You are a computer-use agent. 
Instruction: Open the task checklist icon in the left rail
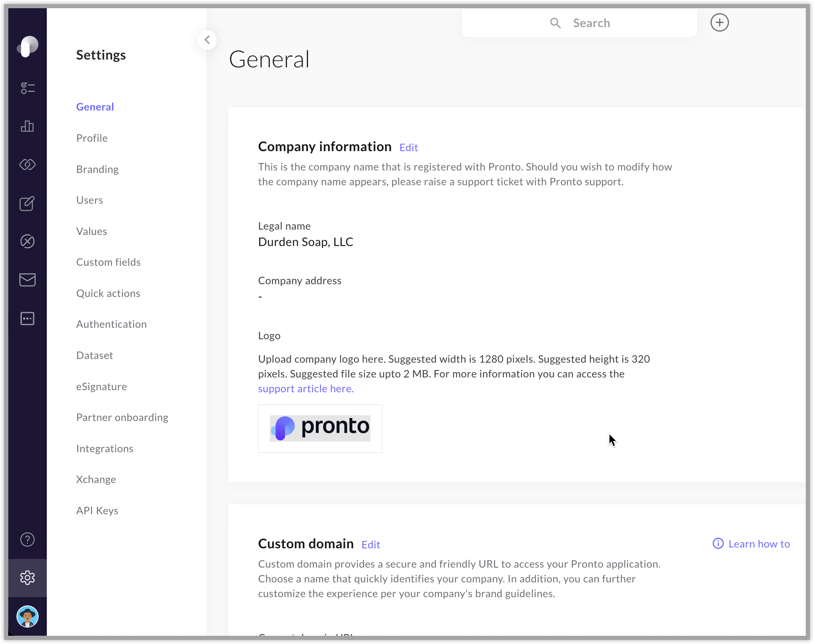28,88
